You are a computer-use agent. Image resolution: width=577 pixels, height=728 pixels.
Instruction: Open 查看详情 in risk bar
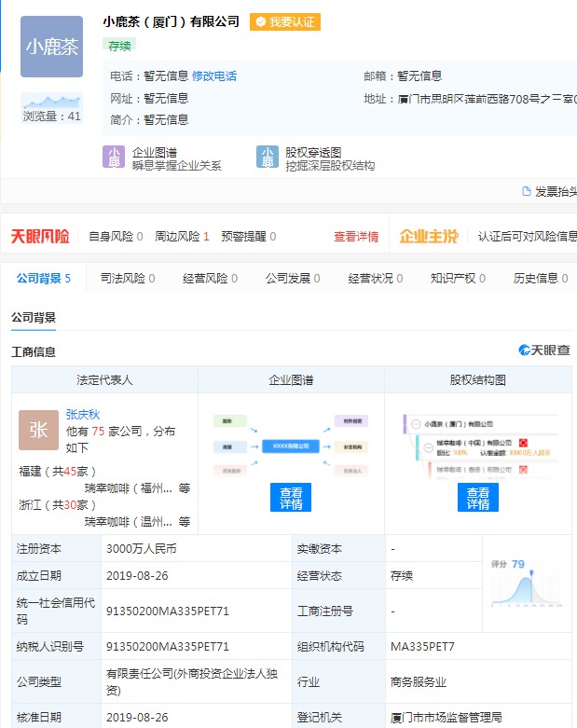pyautogui.click(x=356, y=237)
